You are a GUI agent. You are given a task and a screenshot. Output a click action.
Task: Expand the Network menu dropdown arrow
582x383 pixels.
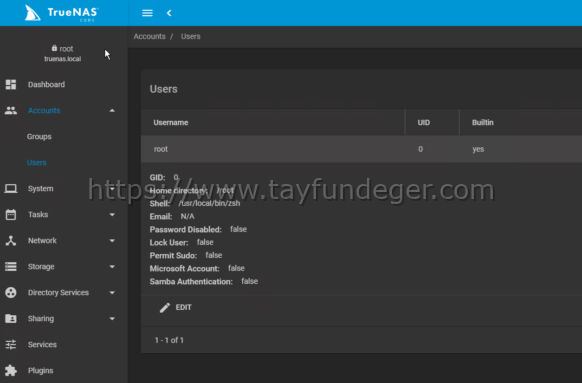tap(112, 240)
